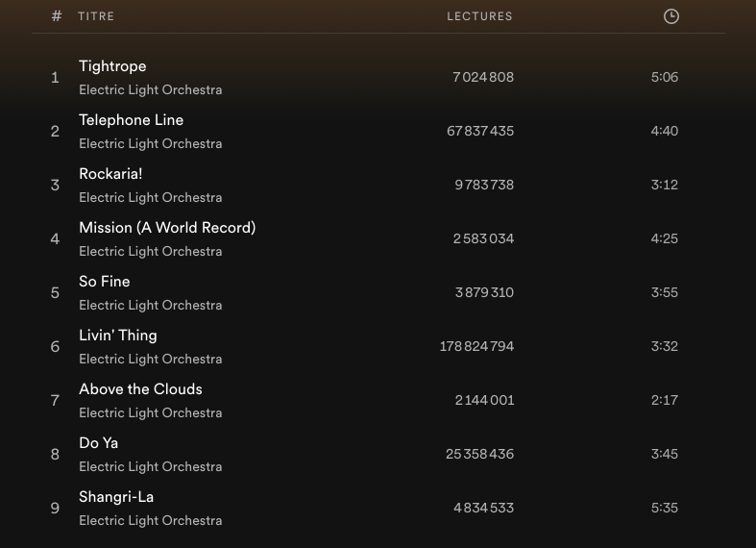Open the artist link below Livin' Thing
Image resolution: width=756 pixels, height=548 pixels.
click(x=150, y=360)
